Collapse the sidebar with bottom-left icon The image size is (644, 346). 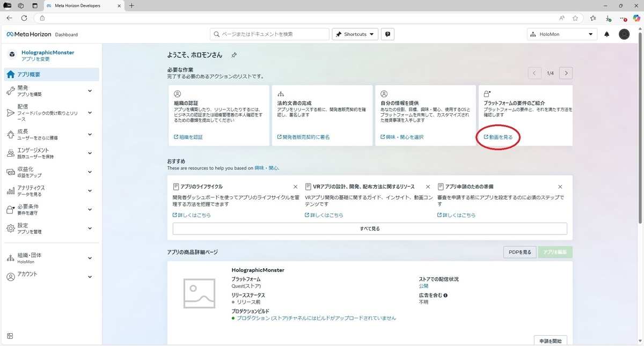(10, 336)
